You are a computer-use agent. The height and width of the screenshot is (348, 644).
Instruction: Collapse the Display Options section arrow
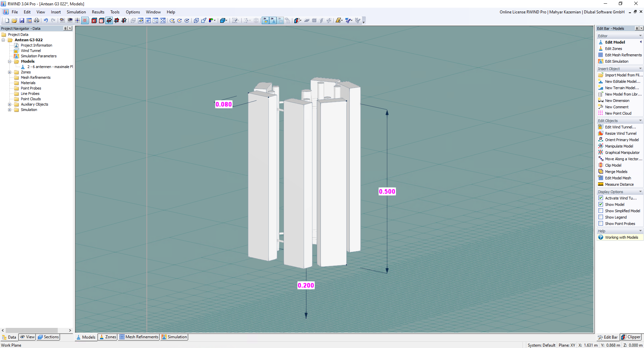pyautogui.click(x=640, y=192)
